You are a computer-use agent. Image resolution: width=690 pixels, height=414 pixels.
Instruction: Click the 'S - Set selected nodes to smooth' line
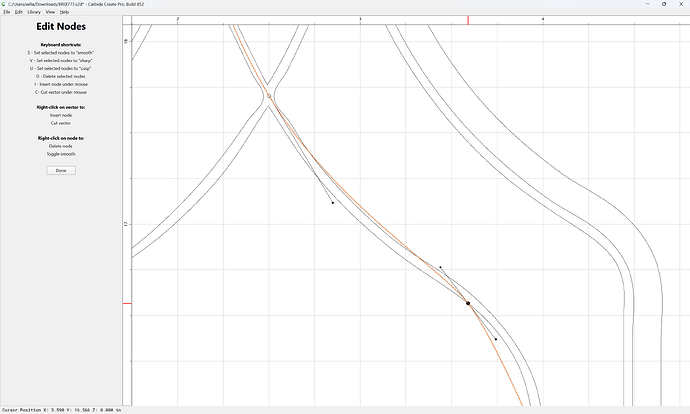click(61, 53)
